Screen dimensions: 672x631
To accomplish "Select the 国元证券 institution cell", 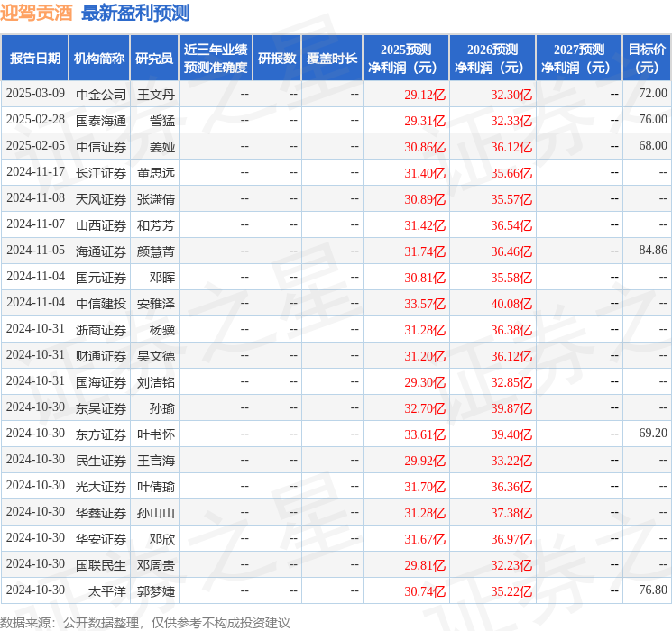I will point(101,277).
